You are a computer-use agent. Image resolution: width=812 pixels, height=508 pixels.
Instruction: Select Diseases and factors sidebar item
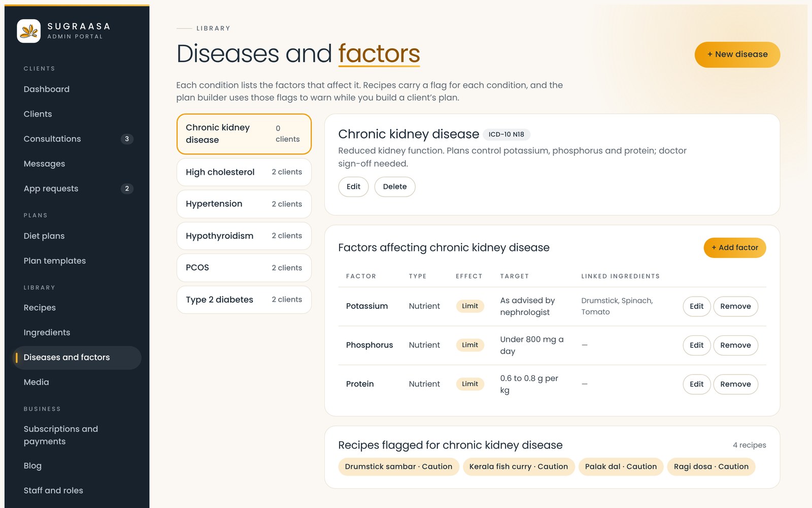click(x=77, y=358)
